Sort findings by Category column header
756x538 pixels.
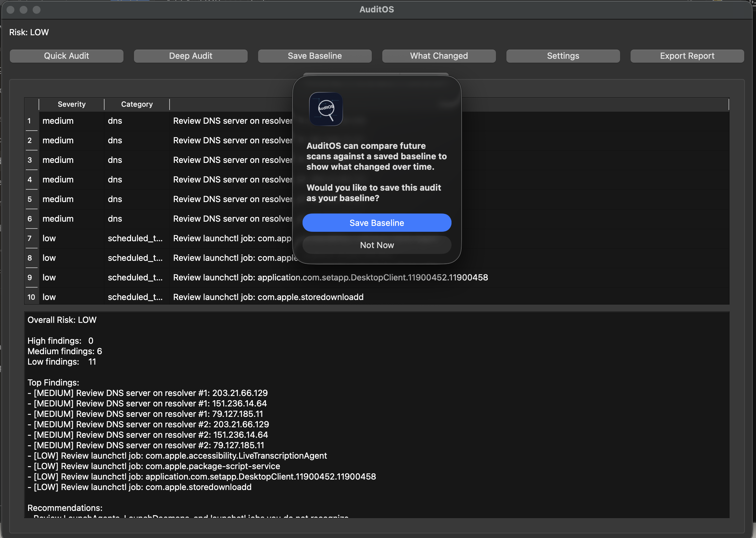[x=137, y=104]
